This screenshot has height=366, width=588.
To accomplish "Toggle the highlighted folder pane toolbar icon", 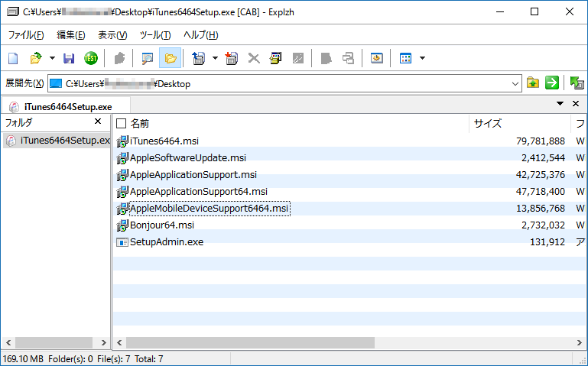I will point(171,58).
